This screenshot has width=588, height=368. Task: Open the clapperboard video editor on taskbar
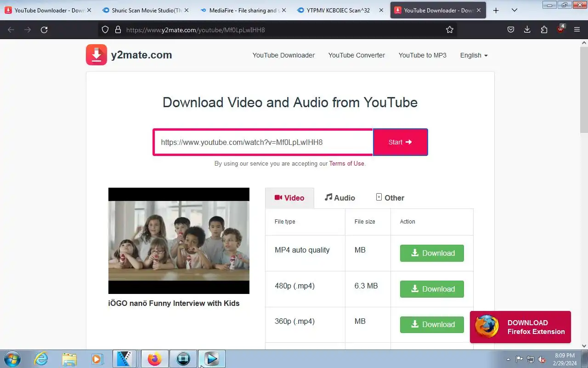click(124, 359)
